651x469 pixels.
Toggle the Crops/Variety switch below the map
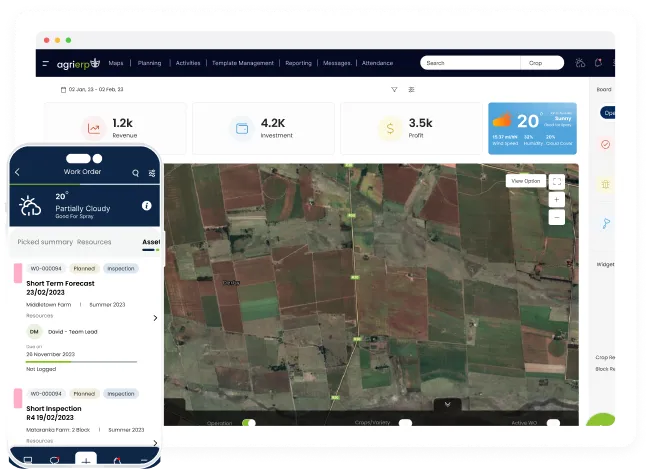(405, 423)
